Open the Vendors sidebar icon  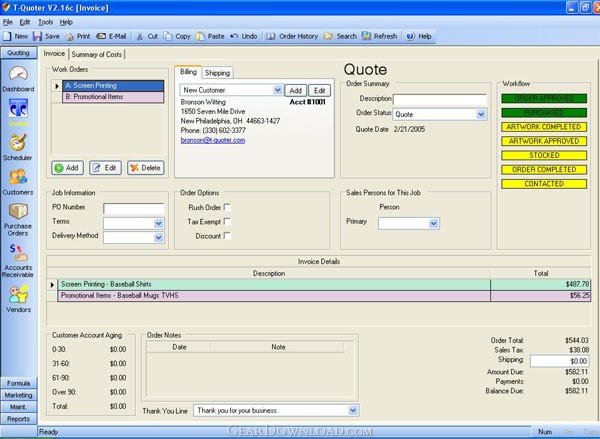[18, 295]
